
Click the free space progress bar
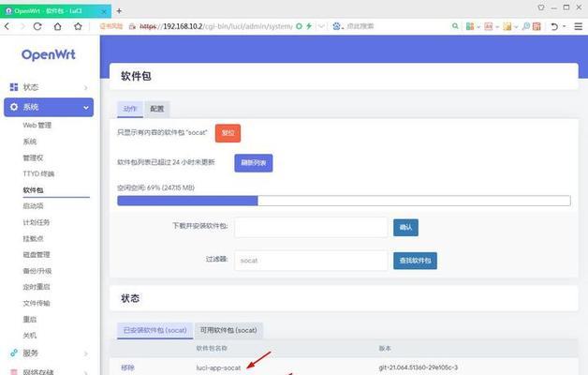click(344, 201)
